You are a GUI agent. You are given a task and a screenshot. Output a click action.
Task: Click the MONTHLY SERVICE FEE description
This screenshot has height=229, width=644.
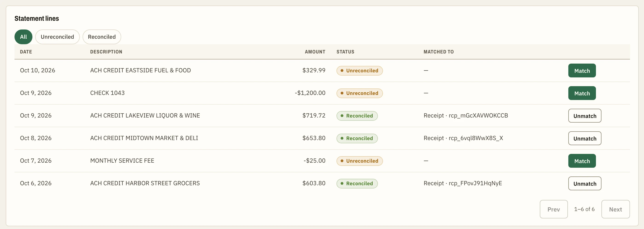pyautogui.click(x=122, y=161)
